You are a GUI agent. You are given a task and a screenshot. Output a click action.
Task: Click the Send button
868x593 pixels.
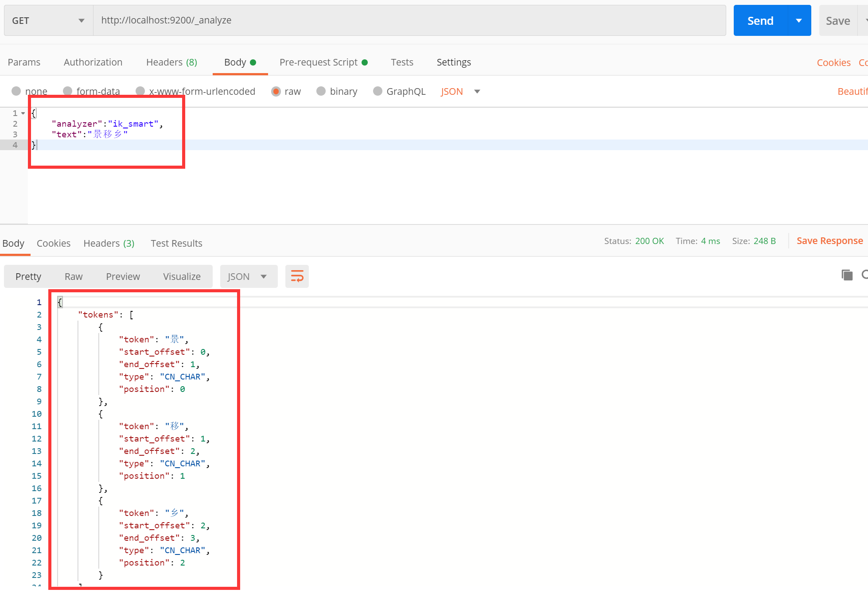[760, 20]
